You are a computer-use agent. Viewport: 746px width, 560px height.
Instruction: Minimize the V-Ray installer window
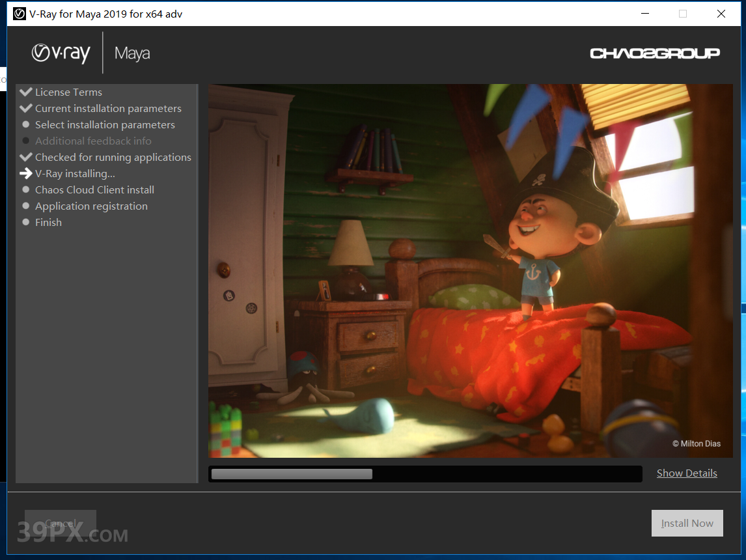pos(645,14)
